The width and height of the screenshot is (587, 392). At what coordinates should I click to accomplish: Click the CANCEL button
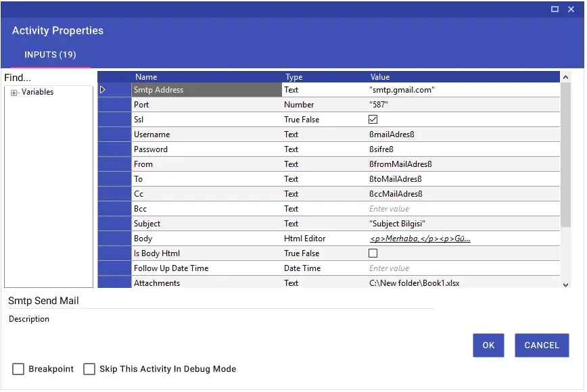coord(542,345)
